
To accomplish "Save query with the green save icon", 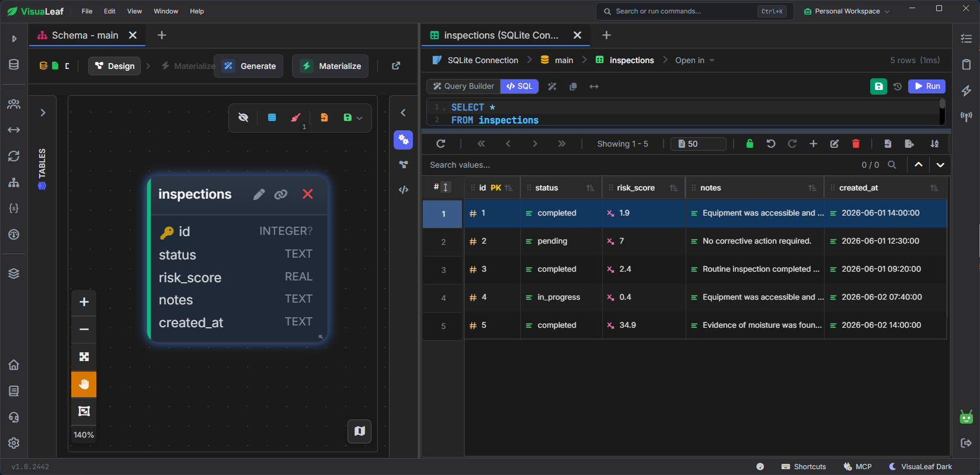I will tap(878, 86).
